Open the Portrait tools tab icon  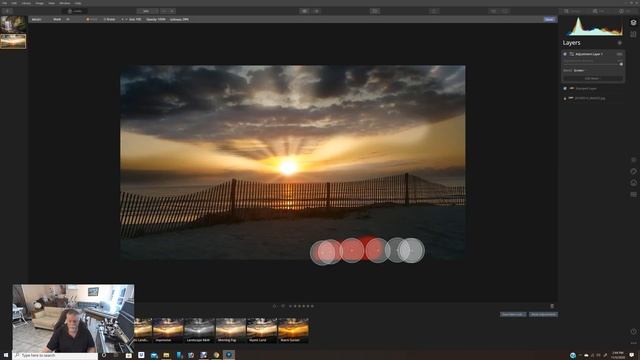633,183
